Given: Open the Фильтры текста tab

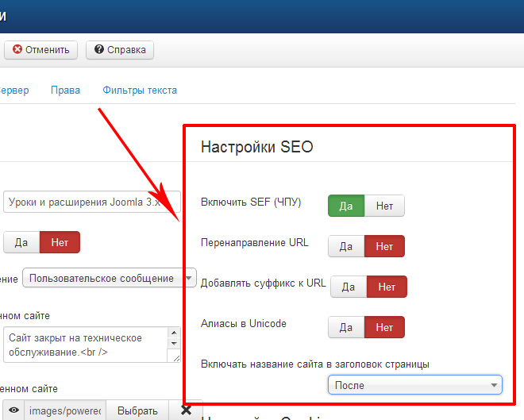Looking at the screenshot, I should (140, 91).
